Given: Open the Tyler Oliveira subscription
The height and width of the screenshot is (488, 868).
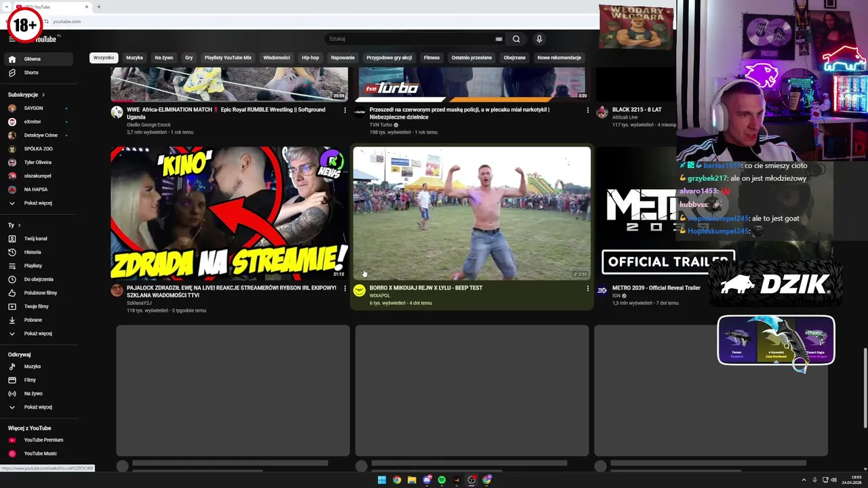Looking at the screenshot, I should (38, 163).
